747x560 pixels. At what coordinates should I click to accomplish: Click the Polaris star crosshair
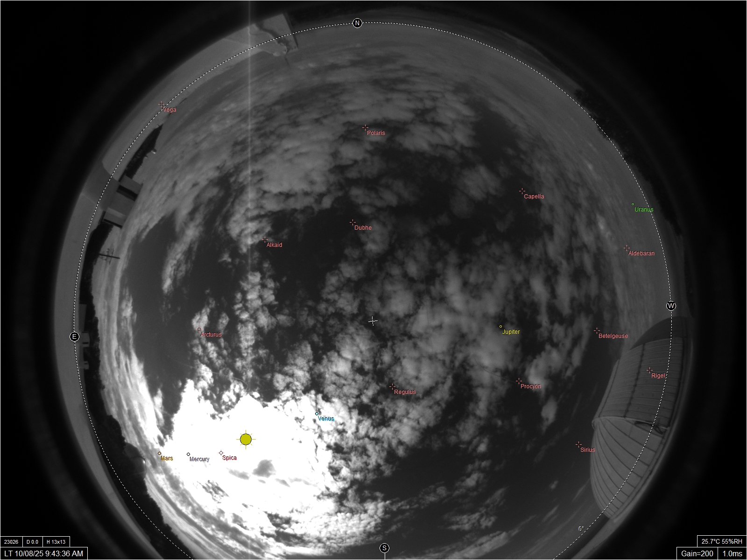click(365, 127)
